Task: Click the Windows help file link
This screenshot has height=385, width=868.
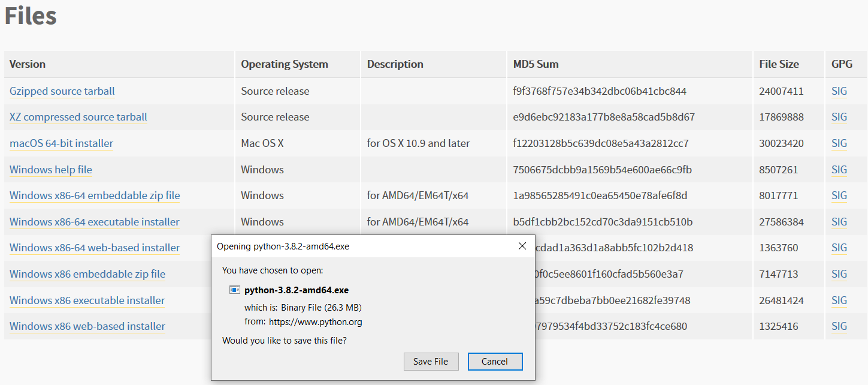Action: pyautogui.click(x=51, y=170)
